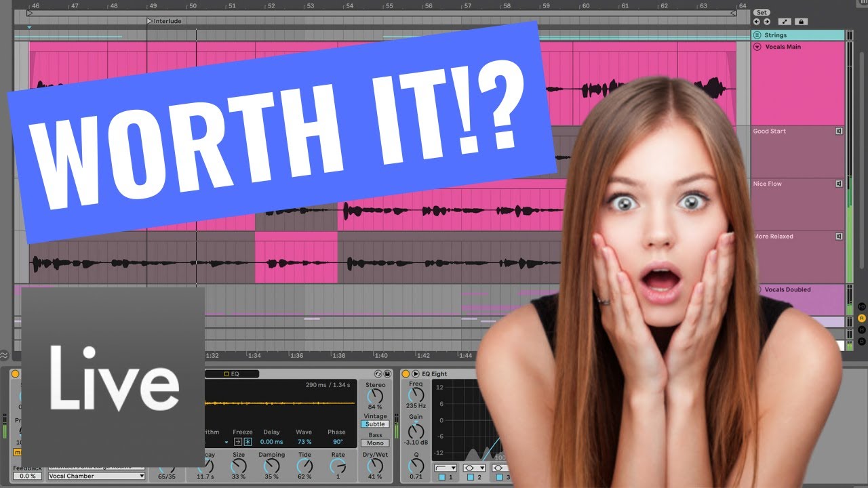The image size is (868, 488).
Task: Click the Phase 90° value
Action: [338, 442]
